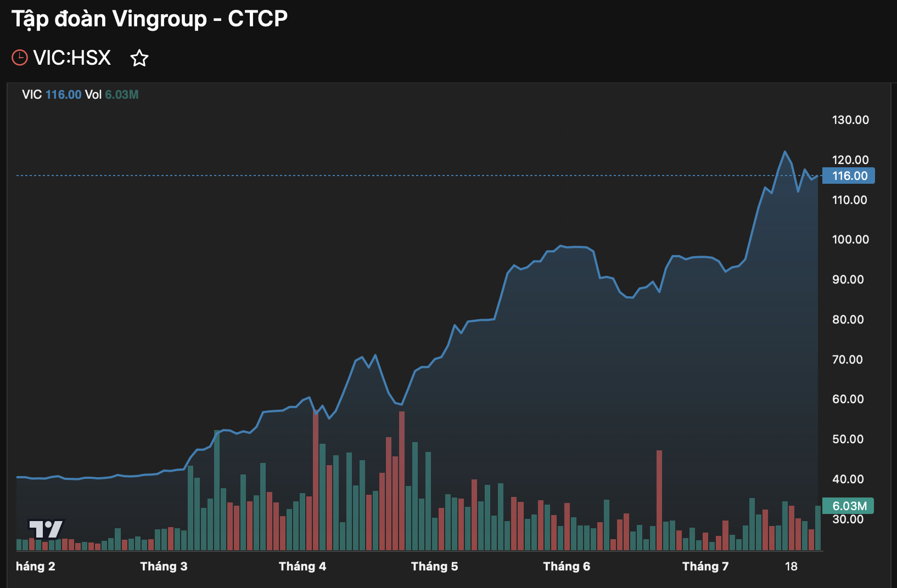Click the red clock icon beside VIC:HSX

tap(20, 58)
